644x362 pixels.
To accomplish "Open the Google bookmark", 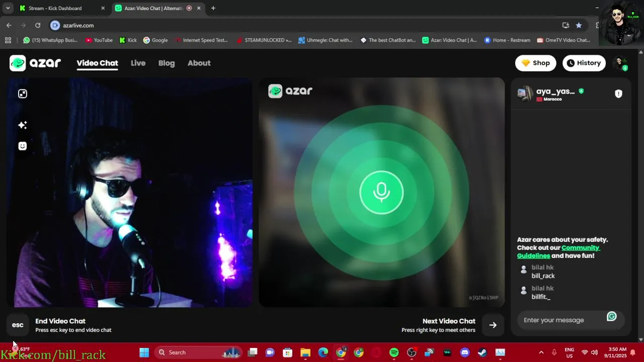I will pos(155,40).
